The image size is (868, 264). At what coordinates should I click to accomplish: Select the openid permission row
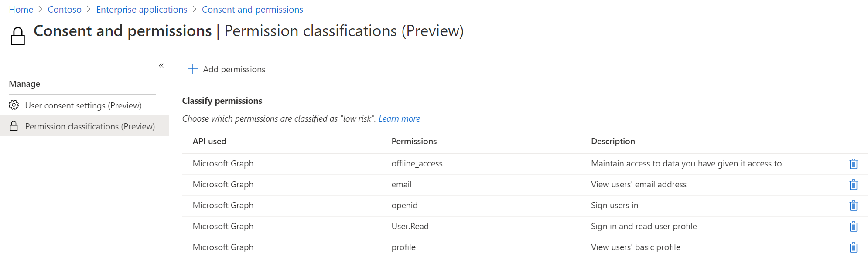click(x=404, y=205)
